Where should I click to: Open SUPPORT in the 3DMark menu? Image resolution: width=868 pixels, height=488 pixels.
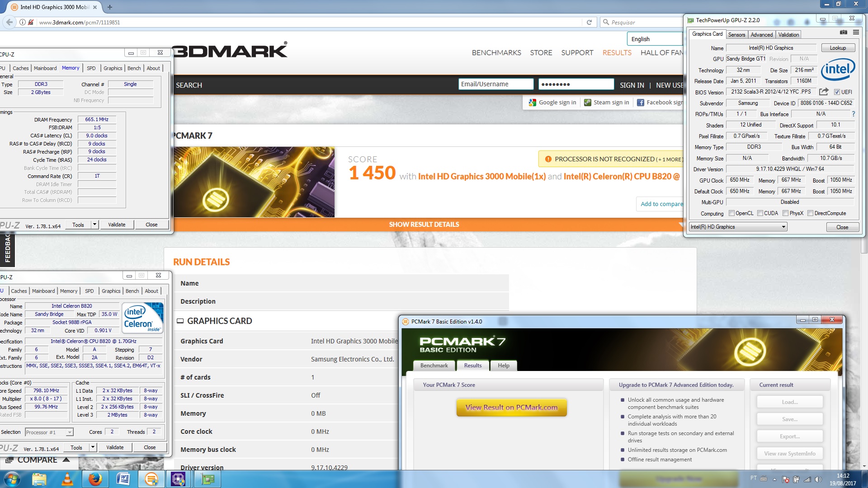click(x=577, y=53)
